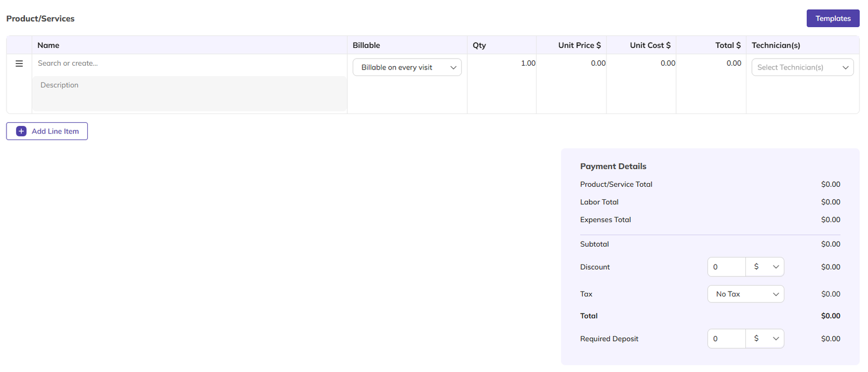
Task: Click the Add Line Item label
Action: point(55,131)
